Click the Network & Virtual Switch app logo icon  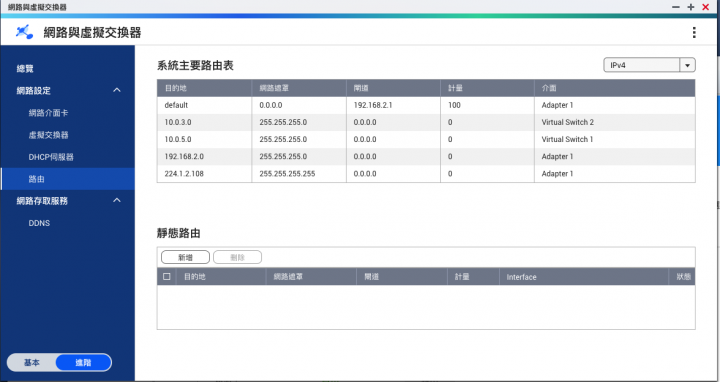pos(24,32)
